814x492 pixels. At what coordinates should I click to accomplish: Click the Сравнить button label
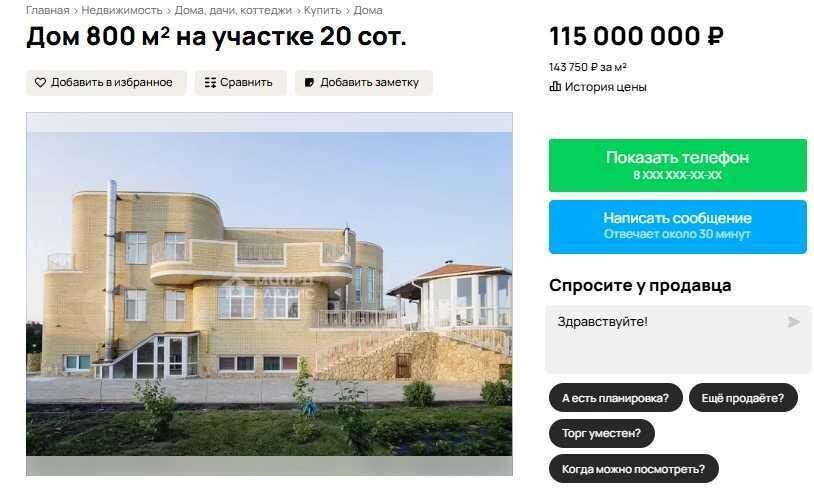(x=246, y=83)
